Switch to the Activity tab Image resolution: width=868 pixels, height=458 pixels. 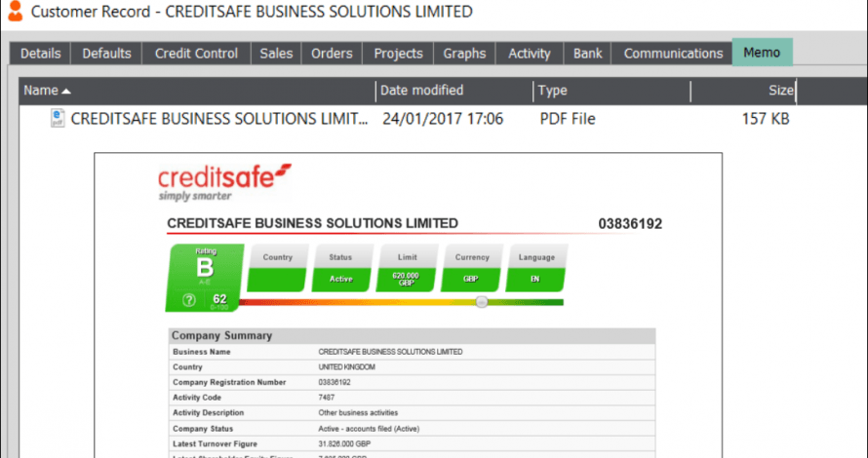click(530, 54)
